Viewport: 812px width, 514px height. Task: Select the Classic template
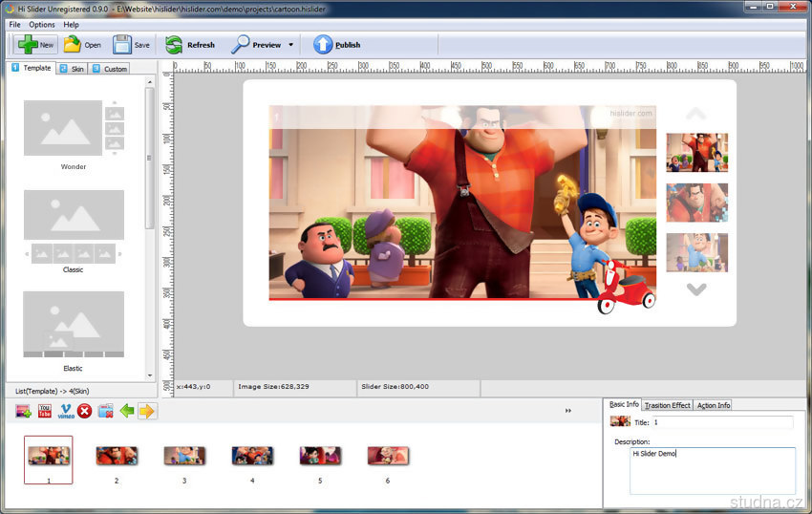[x=74, y=227]
